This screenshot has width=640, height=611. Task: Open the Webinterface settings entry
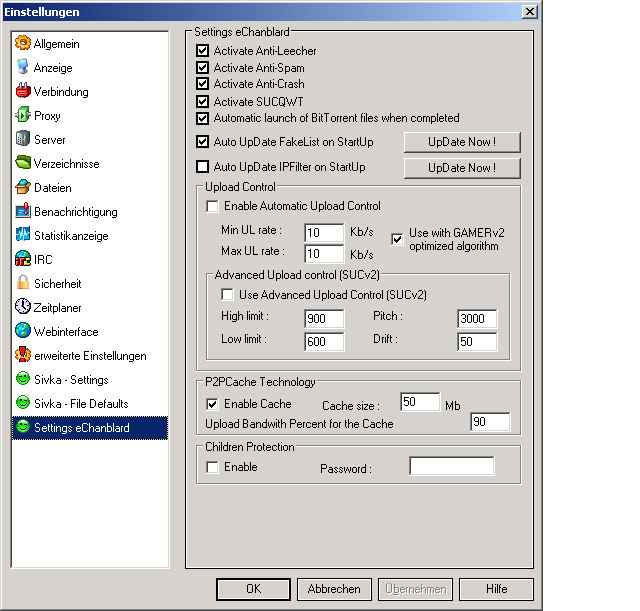[x=90, y=331]
